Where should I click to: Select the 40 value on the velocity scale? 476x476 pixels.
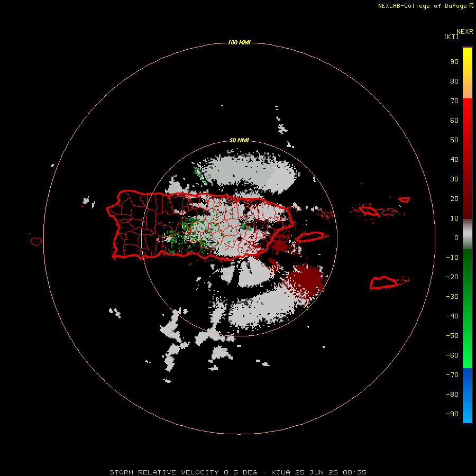454,160
